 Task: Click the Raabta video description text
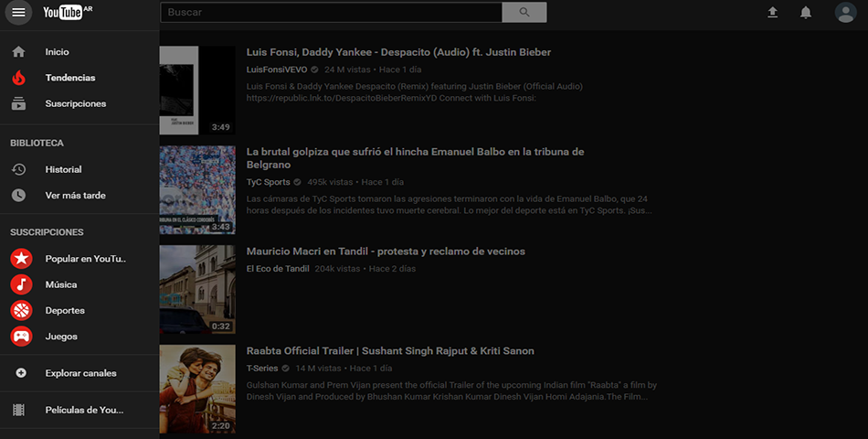pyautogui.click(x=451, y=391)
